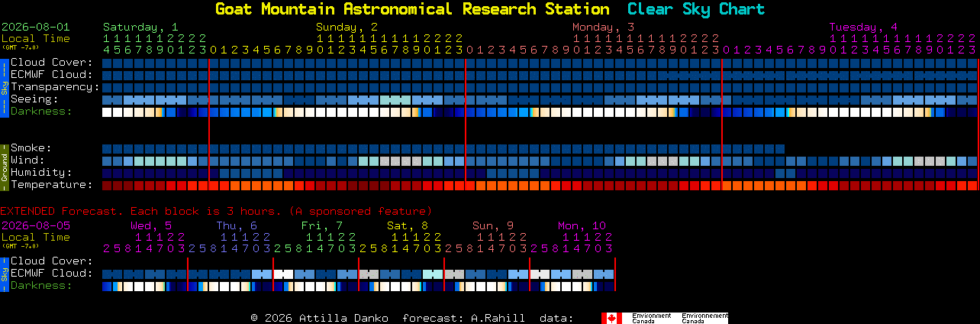Click the 2026-08-01 date text

[35, 27]
